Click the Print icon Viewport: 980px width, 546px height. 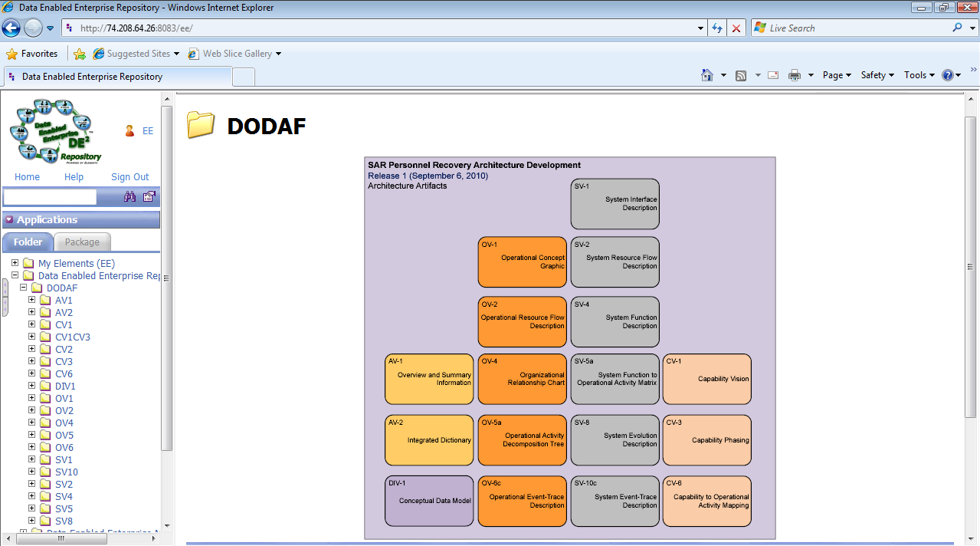point(795,75)
